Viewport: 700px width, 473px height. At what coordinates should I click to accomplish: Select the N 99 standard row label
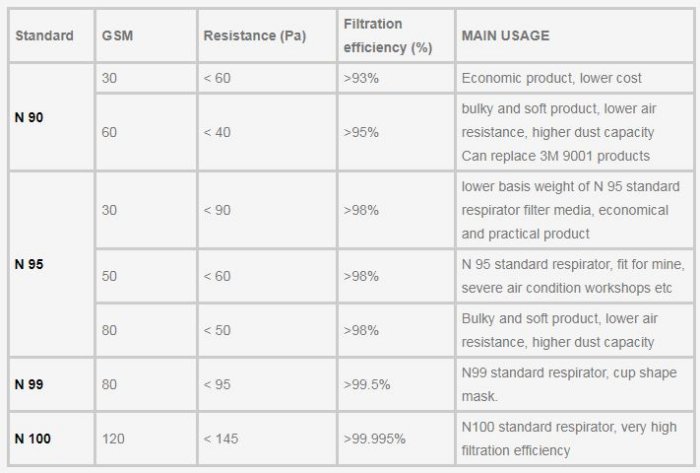click(29, 385)
